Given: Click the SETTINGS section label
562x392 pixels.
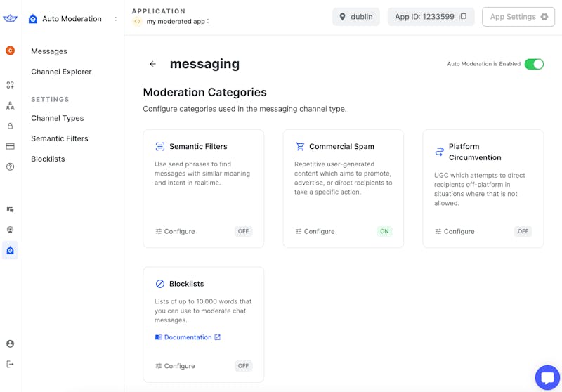Looking at the screenshot, I should tap(50, 99).
